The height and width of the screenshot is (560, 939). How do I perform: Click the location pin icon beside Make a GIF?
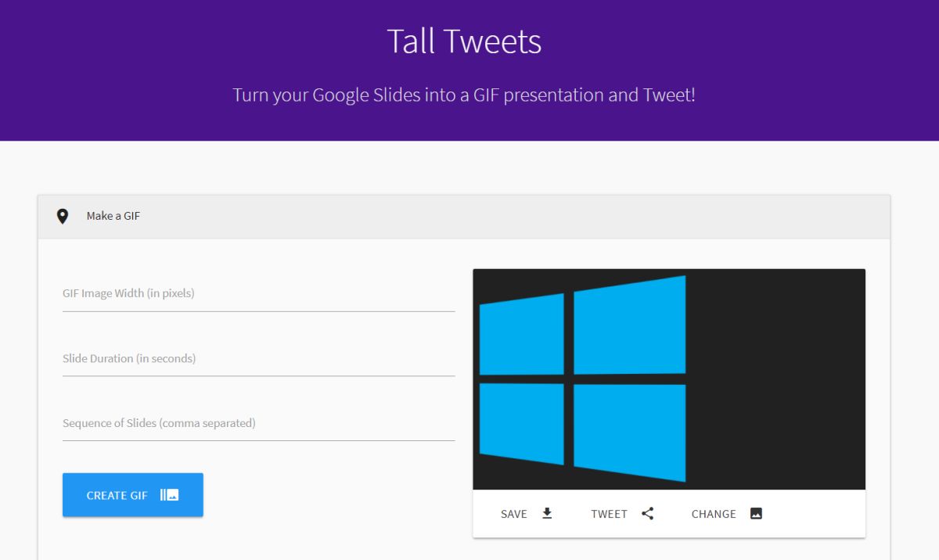[x=63, y=216]
